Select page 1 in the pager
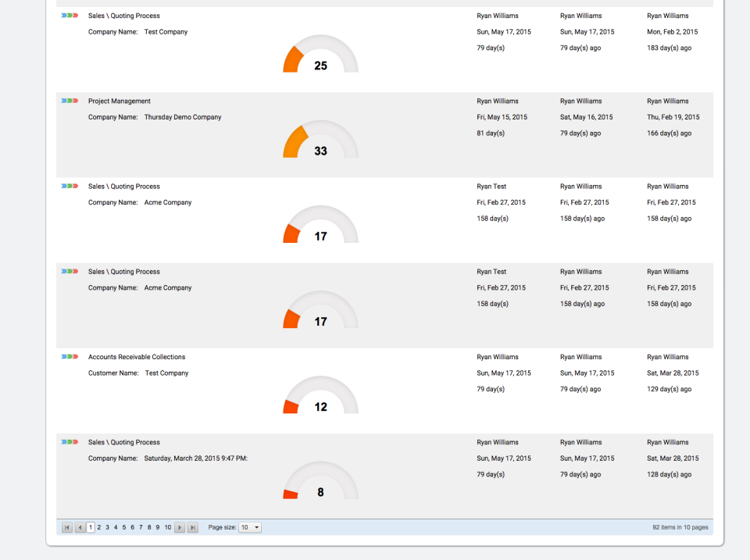Viewport: 750px width, 560px height. pos(91,527)
